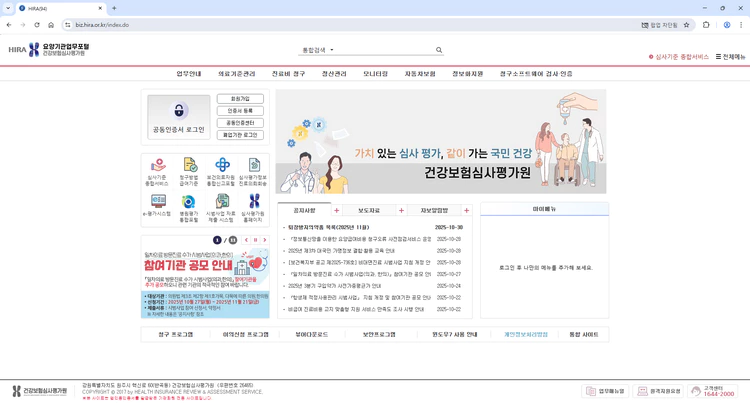Viewport: 750px width, 403px height.
Task: Open 보건의료자원 통합신고포털 icon
Action: [x=221, y=172]
